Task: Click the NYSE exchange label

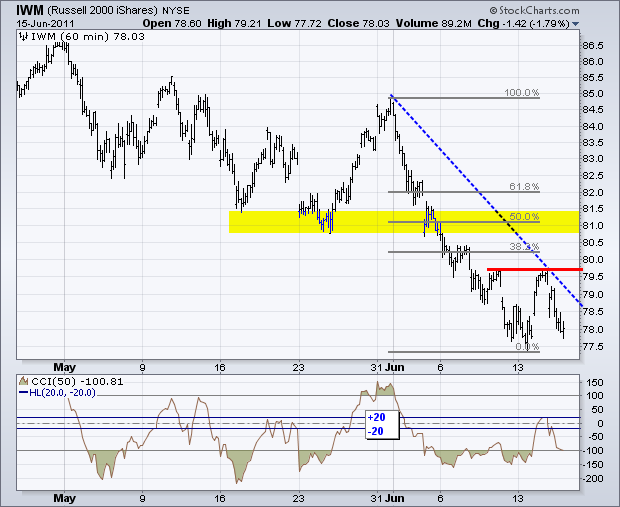Action: pos(176,11)
